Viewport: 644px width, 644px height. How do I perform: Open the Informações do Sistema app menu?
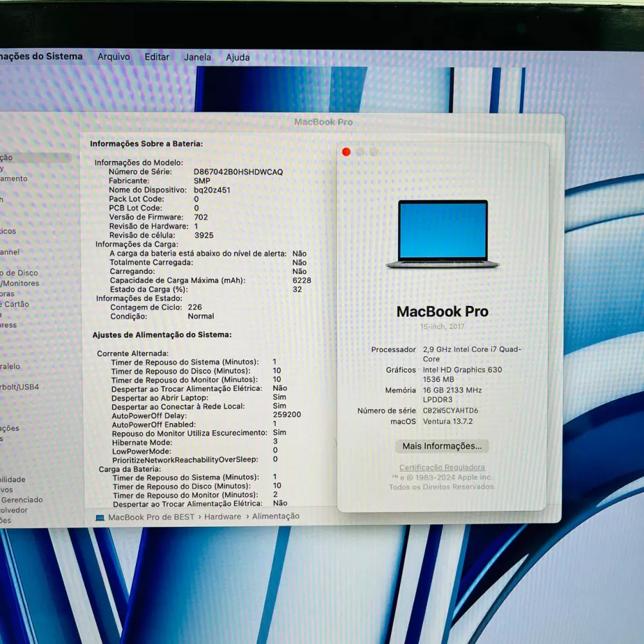pos(41,56)
